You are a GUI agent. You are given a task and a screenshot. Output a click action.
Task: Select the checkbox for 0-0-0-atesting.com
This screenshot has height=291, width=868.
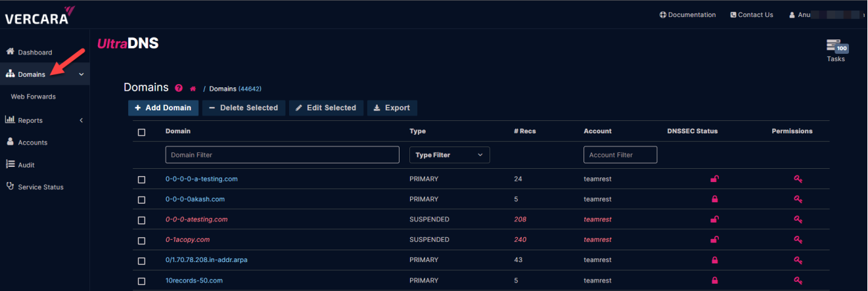(x=141, y=220)
